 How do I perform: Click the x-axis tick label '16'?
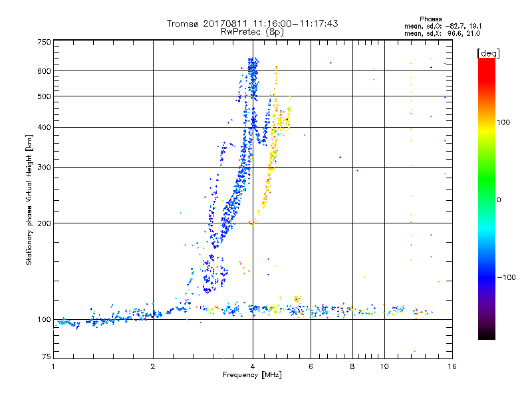452,366
